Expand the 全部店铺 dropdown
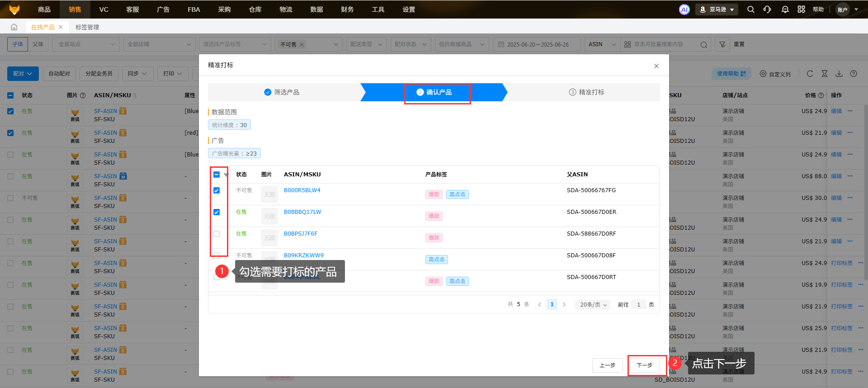The image size is (868, 388). pos(159,44)
